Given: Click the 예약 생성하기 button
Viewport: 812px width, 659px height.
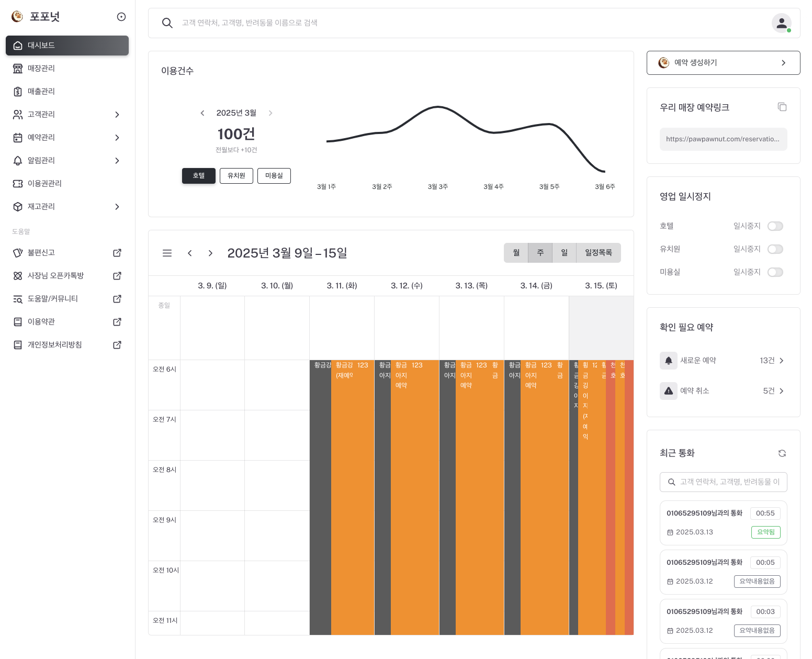Looking at the screenshot, I should 724,63.
